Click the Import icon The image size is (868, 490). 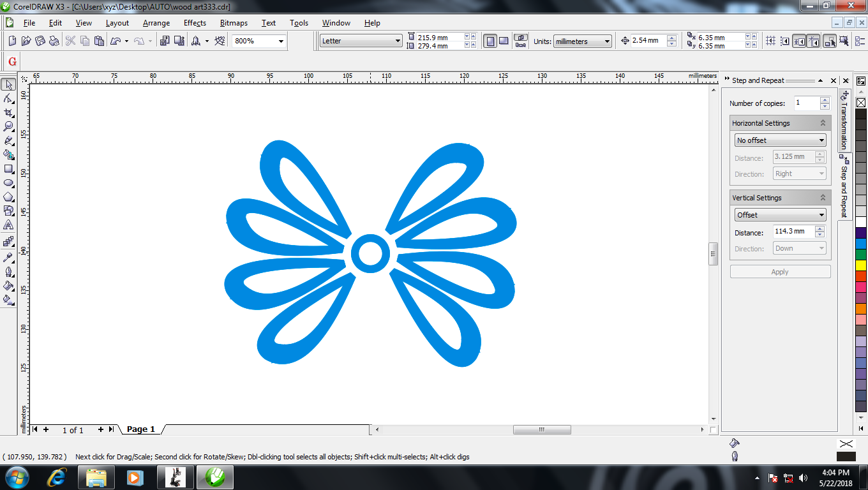(164, 41)
